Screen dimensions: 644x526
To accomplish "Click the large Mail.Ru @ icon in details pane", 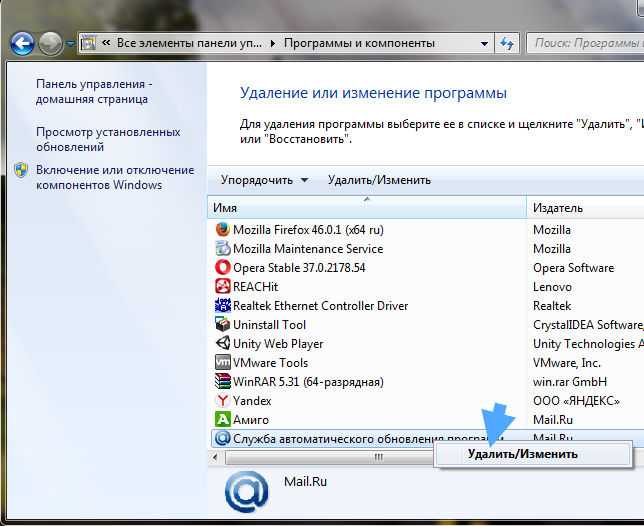I will tap(246, 491).
